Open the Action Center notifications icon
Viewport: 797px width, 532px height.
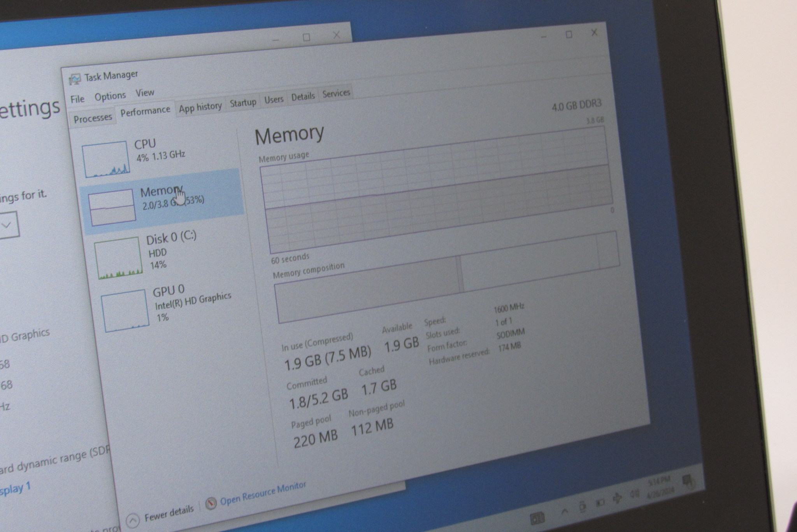(688, 481)
